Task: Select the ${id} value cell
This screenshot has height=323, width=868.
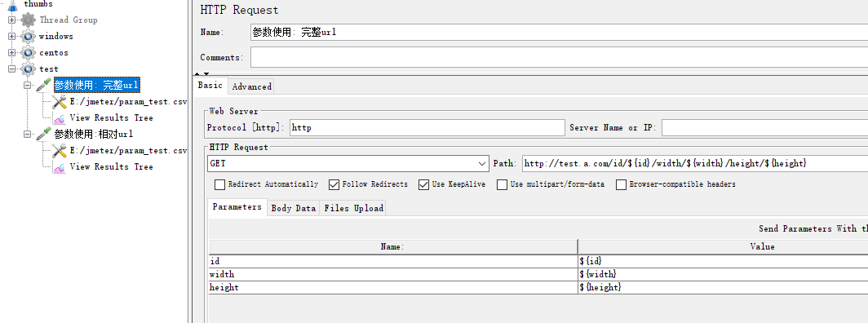Action: [x=723, y=261]
